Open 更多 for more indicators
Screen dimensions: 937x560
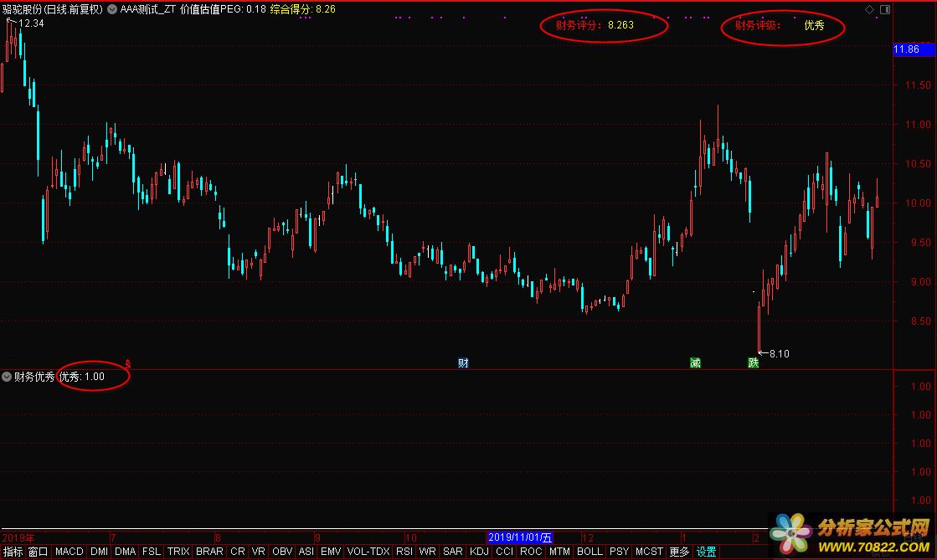679,552
